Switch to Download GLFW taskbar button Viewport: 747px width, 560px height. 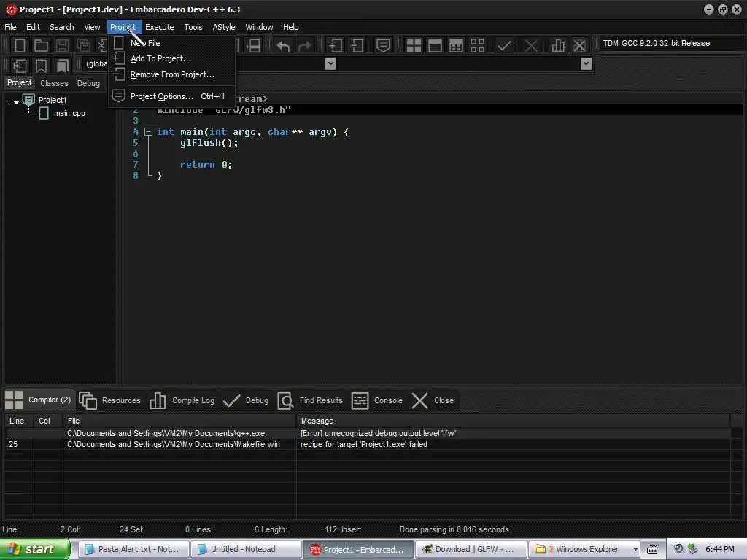(x=471, y=549)
